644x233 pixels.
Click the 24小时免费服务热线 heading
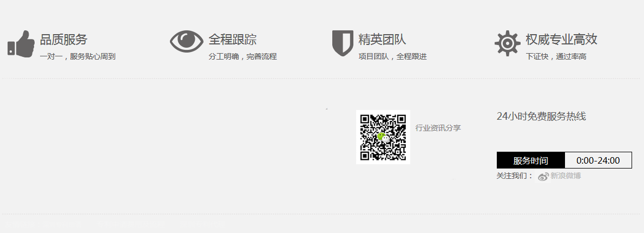tap(541, 116)
